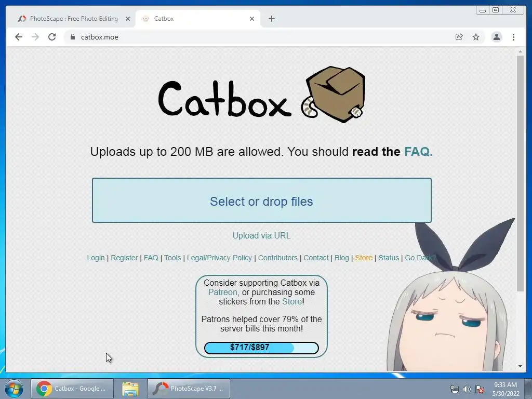Reload the Catbox page
Image resolution: width=532 pixels, height=399 pixels.
52,37
